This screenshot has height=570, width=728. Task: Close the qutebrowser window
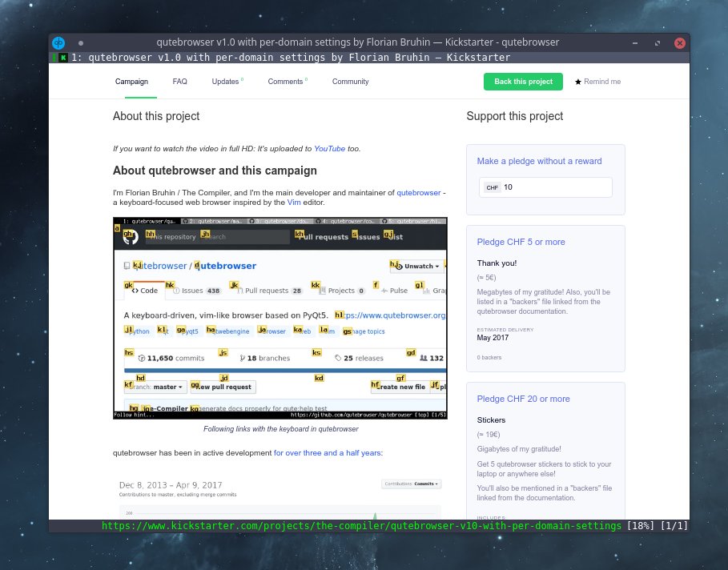point(680,43)
